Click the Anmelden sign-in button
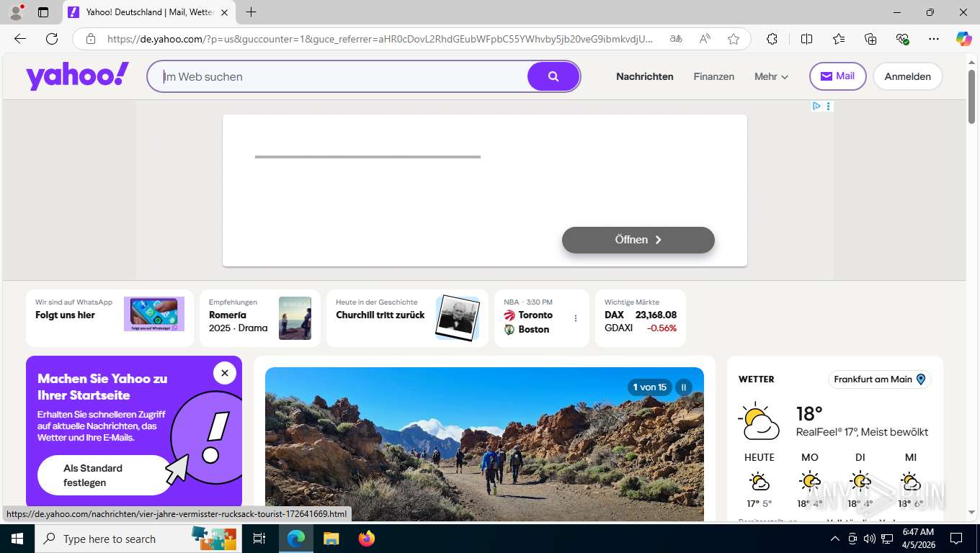 point(908,76)
